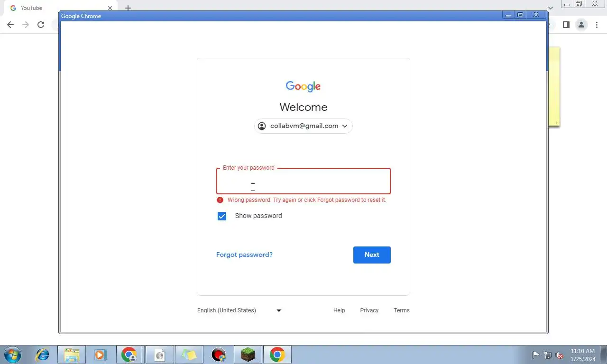This screenshot has height=364, width=607.
Task: Click the Wrong password error message
Action: (307, 200)
